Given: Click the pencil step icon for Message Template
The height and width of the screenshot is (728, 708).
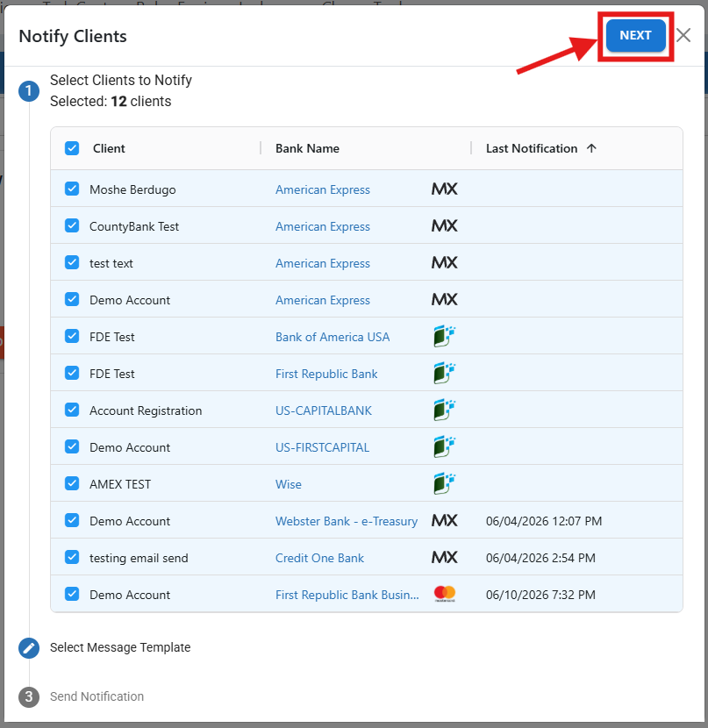Looking at the screenshot, I should [29, 647].
